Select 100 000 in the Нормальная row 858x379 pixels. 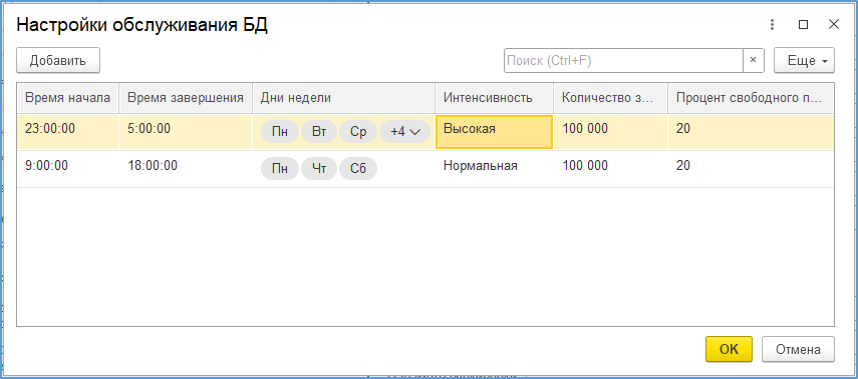point(611,169)
